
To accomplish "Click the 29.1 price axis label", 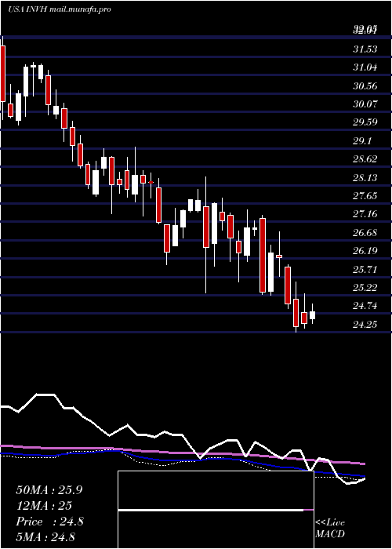I will [x=362, y=140].
